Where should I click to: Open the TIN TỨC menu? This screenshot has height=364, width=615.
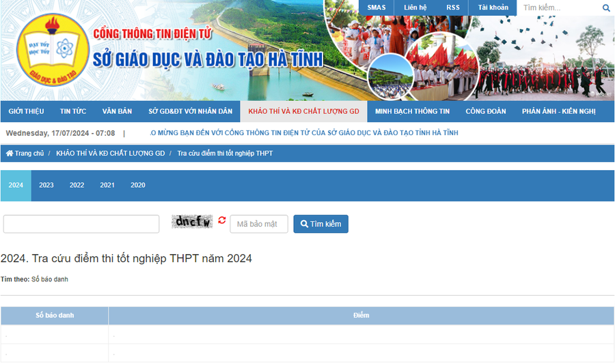73,111
